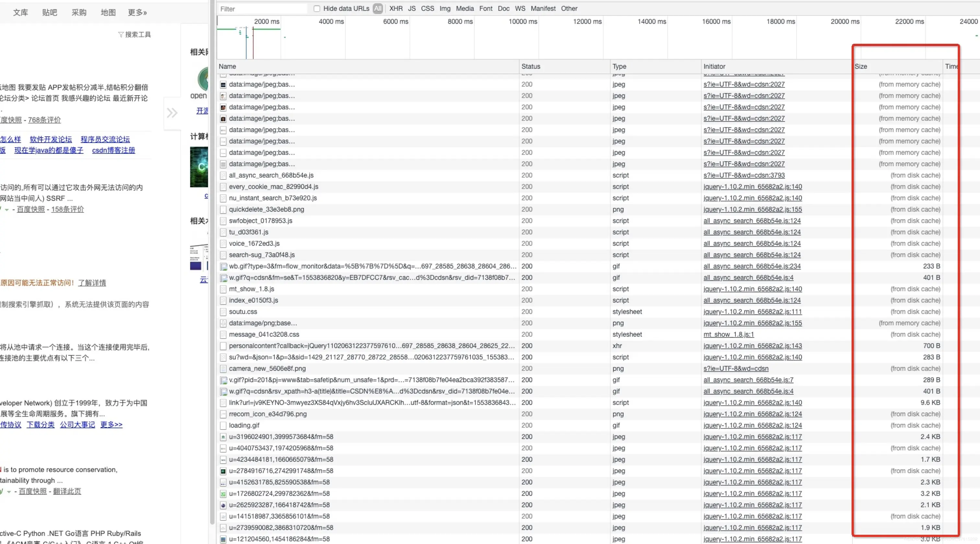This screenshot has width=980, height=544.
Task: Select the every_cookie_mac_82990d4.js request
Action: [273, 187]
